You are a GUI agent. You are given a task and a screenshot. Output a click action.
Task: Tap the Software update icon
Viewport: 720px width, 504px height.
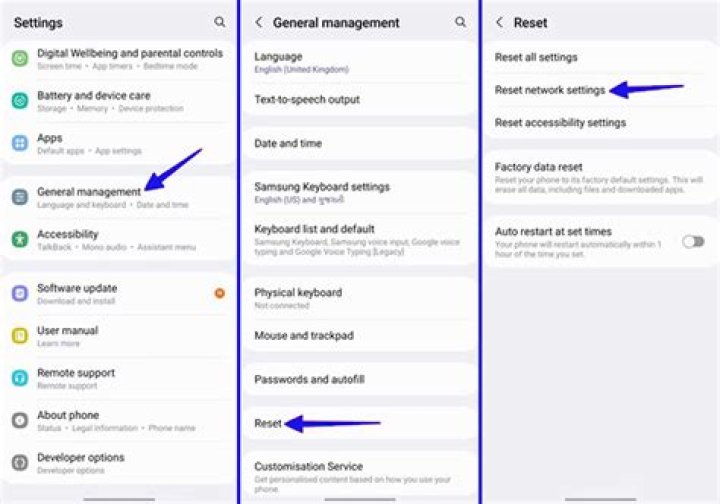(20, 293)
